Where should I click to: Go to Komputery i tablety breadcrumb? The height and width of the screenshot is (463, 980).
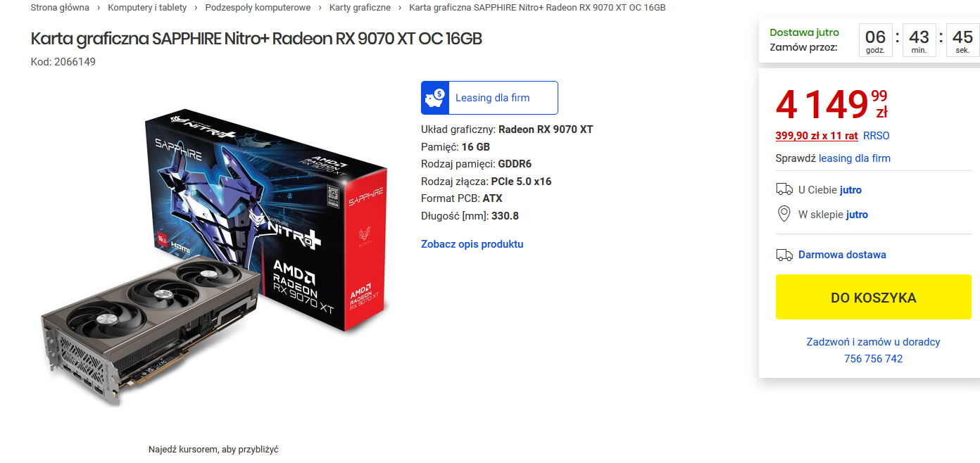(x=147, y=8)
